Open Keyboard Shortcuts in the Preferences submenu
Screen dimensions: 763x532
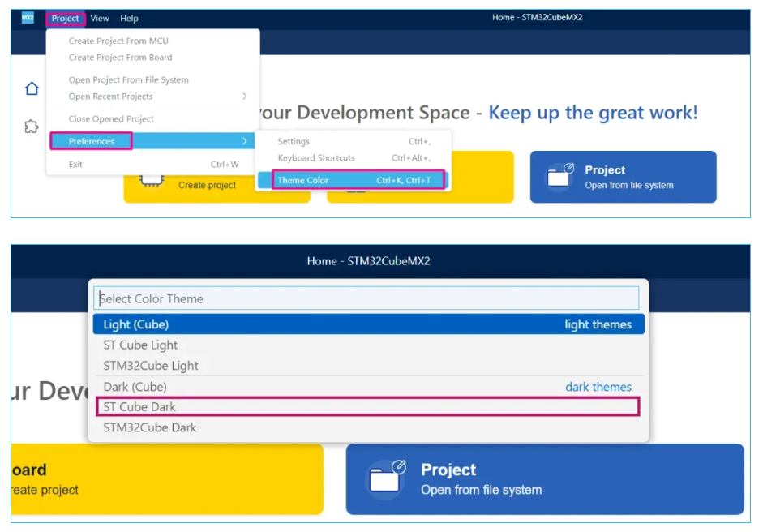pos(354,157)
